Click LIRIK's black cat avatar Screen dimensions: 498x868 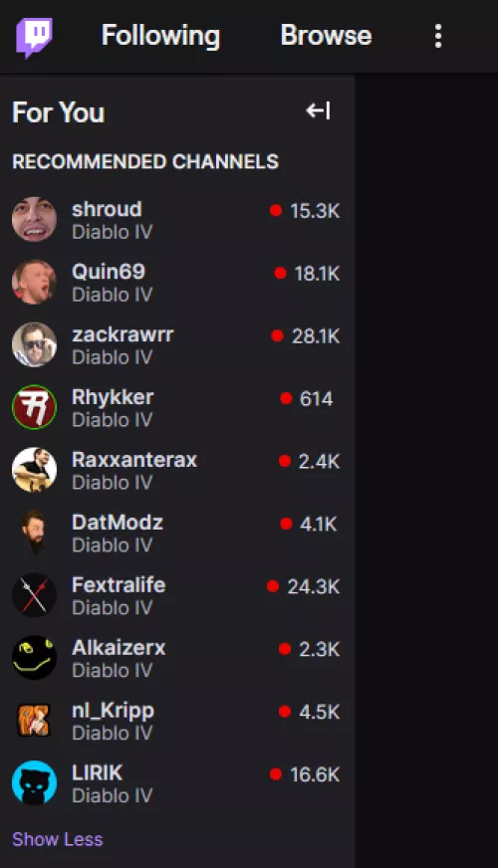point(34,782)
